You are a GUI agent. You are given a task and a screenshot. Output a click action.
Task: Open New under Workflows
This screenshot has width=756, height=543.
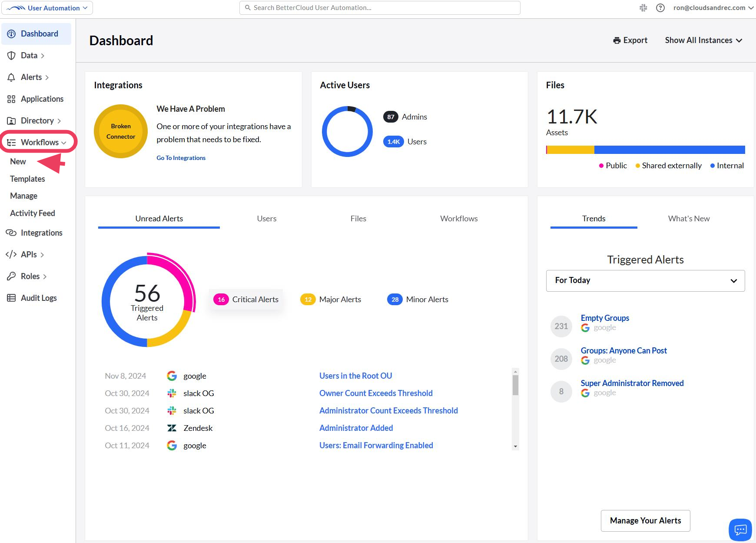18,162
